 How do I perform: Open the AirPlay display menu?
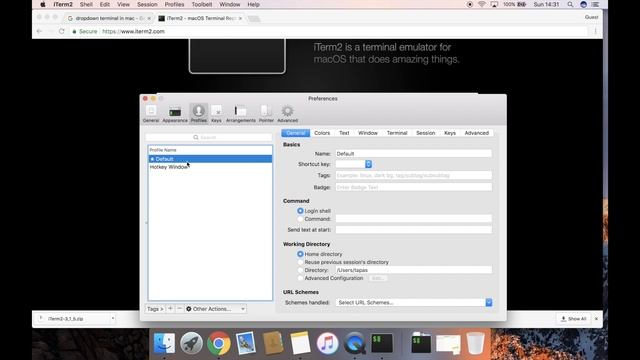(x=494, y=4)
